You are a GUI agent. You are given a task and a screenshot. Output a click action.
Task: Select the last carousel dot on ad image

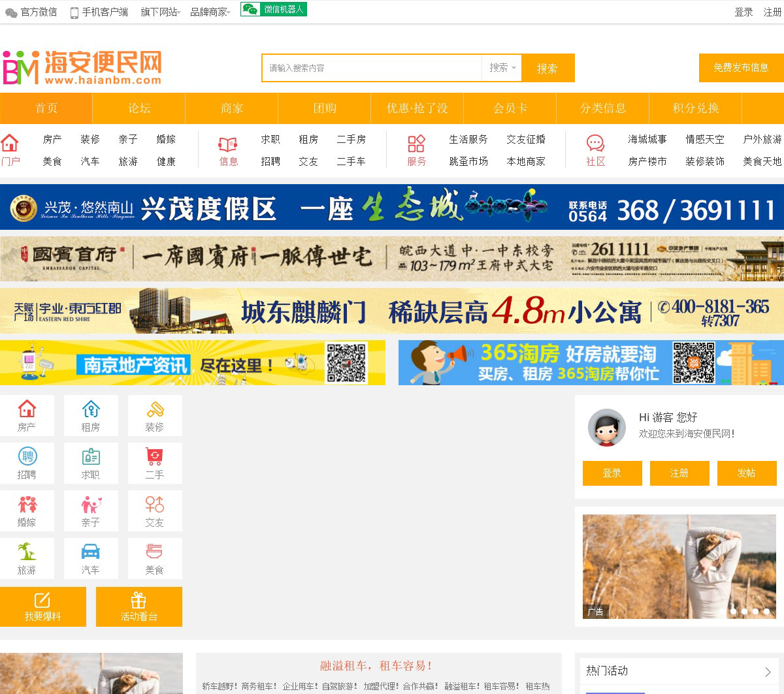(767, 612)
